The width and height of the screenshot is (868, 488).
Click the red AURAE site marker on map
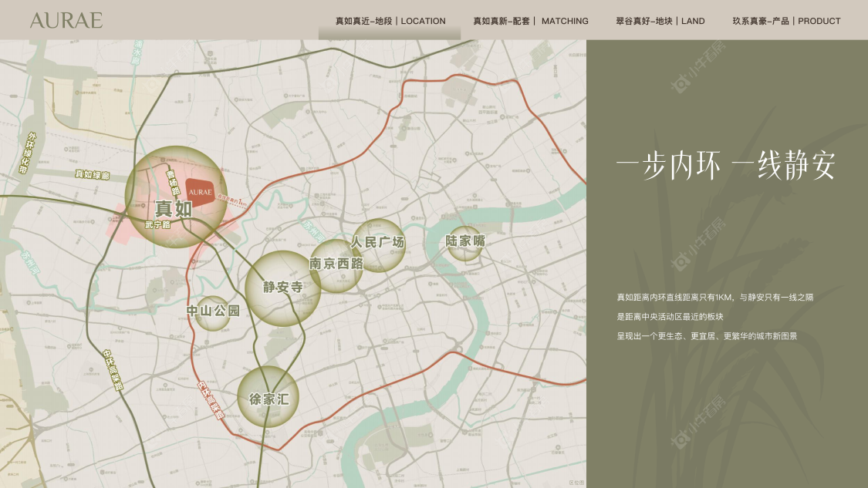tap(200, 191)
